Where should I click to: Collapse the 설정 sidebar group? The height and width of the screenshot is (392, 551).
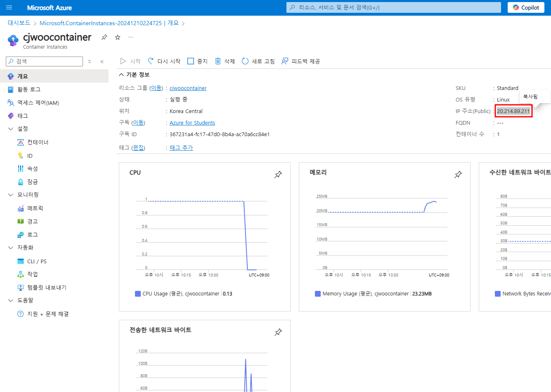click(x=11, y=129)
